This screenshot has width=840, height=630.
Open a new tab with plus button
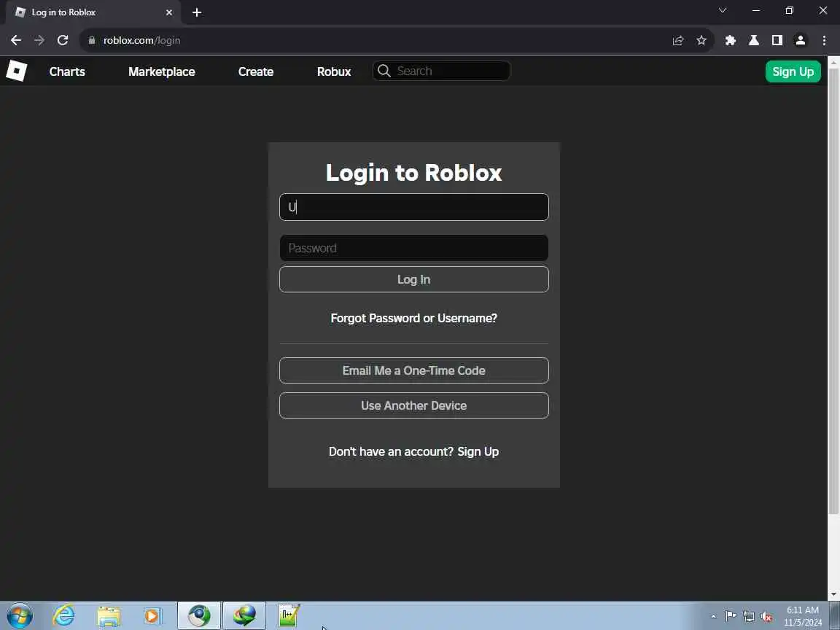[x=197, y=12]
